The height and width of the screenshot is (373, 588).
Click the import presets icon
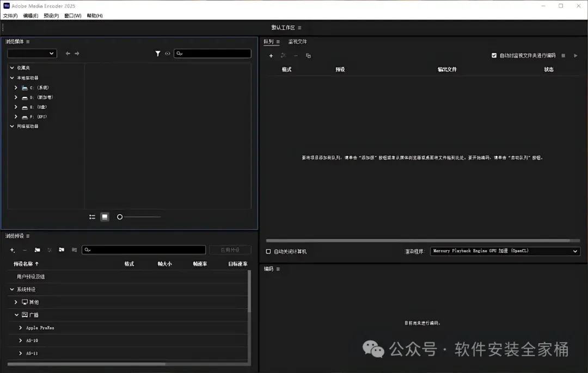point(62,250)
